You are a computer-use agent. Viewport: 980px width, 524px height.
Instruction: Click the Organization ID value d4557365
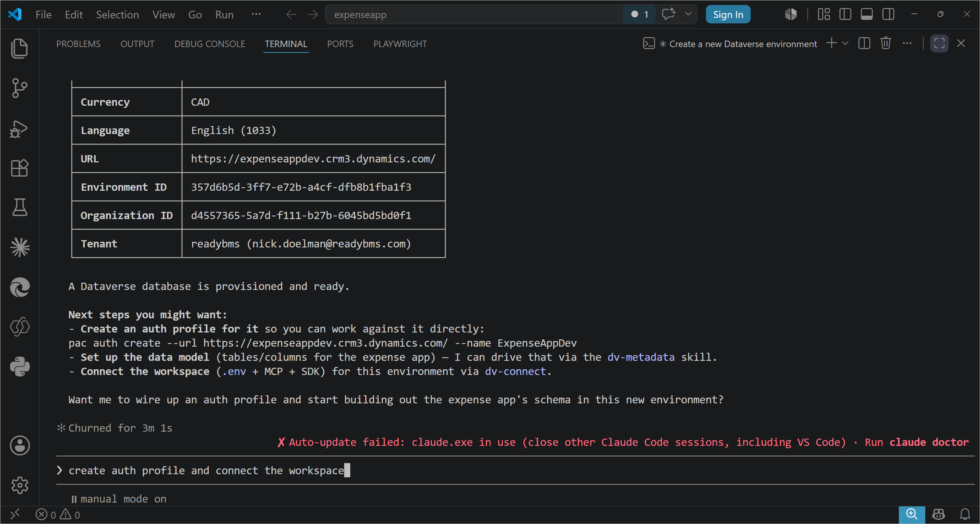301,216
